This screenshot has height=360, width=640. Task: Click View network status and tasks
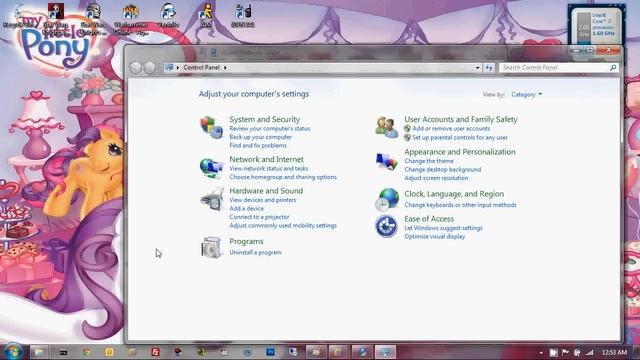269,169
